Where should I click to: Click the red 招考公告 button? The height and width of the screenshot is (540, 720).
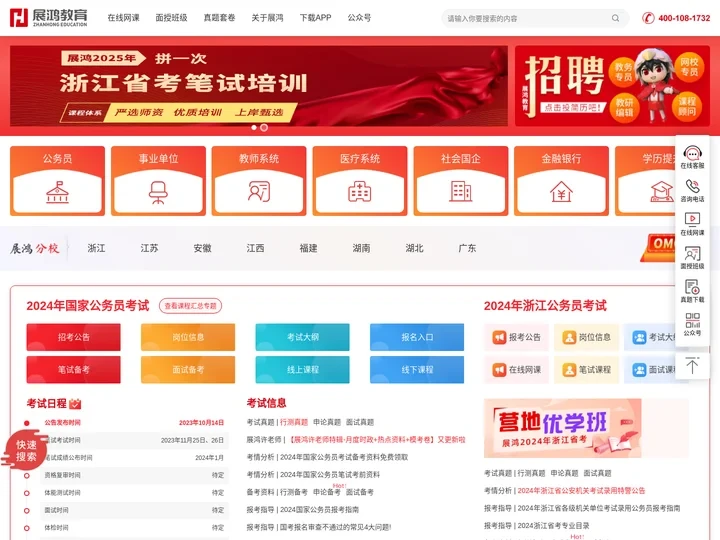point(73,337)
